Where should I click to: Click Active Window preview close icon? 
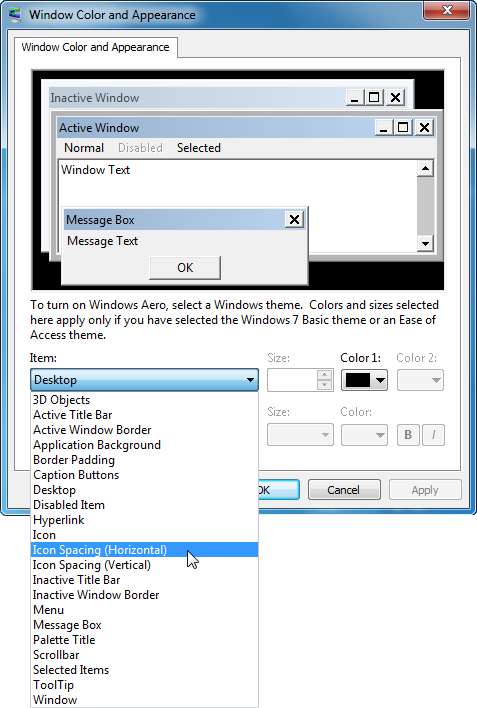tap(424, 128)
